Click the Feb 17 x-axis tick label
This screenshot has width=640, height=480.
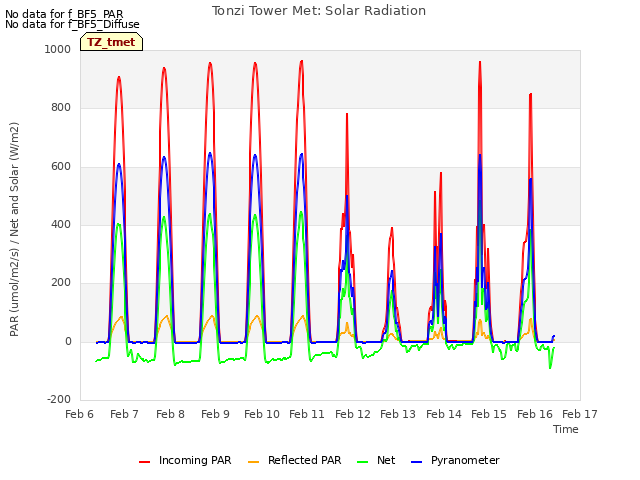point(580,414)
